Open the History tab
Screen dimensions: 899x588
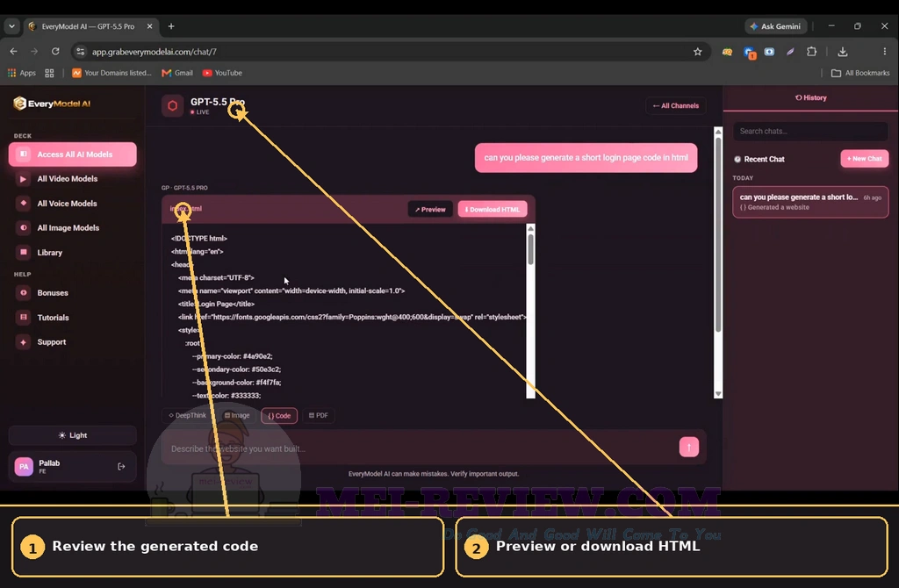pos(810,98)
